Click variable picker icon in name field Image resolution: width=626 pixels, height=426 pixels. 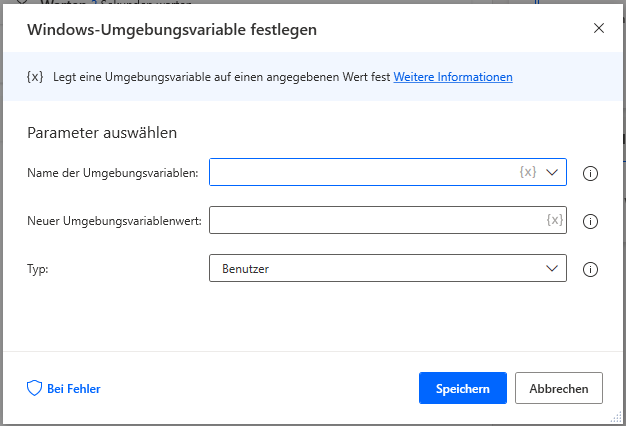[x=527, y=172]
